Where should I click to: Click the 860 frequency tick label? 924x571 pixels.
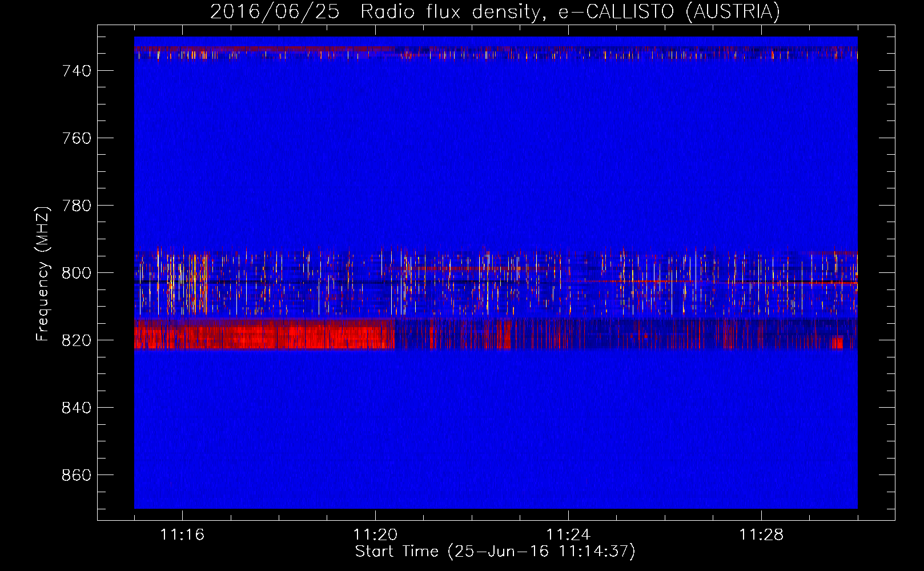[x=77, y=475]
